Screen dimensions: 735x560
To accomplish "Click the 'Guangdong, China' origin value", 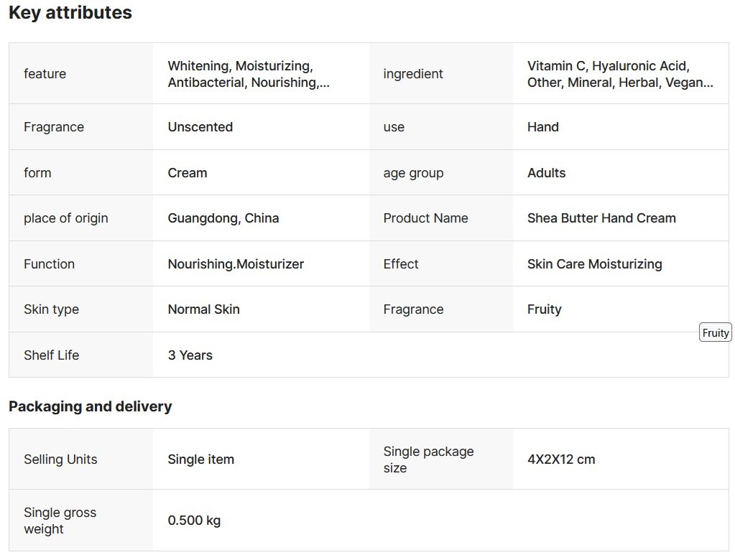I will point(223,218).
